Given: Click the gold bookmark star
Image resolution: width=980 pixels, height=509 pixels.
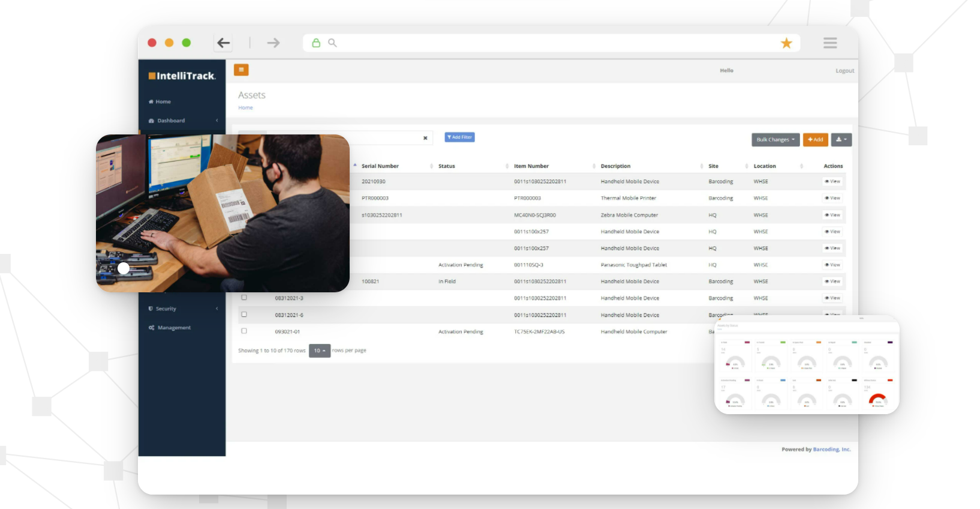Looking at the screenshot, I should click(786, 43).
